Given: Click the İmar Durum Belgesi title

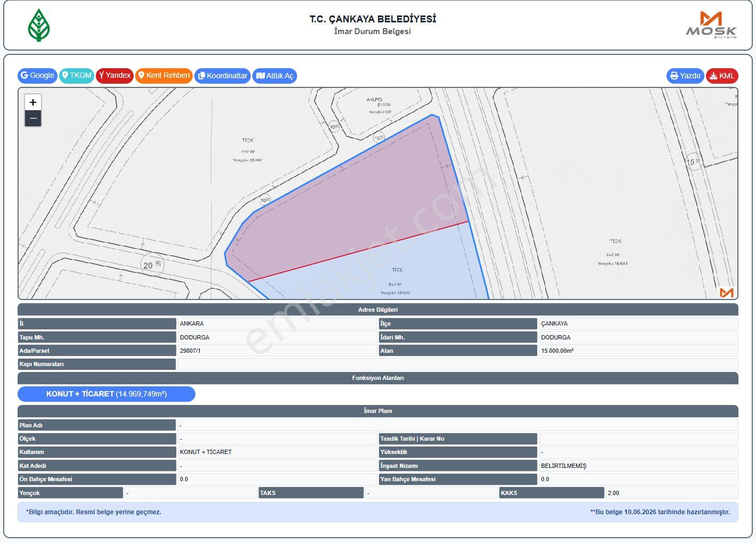Looking at the screenshot, I should click(372, 31).
